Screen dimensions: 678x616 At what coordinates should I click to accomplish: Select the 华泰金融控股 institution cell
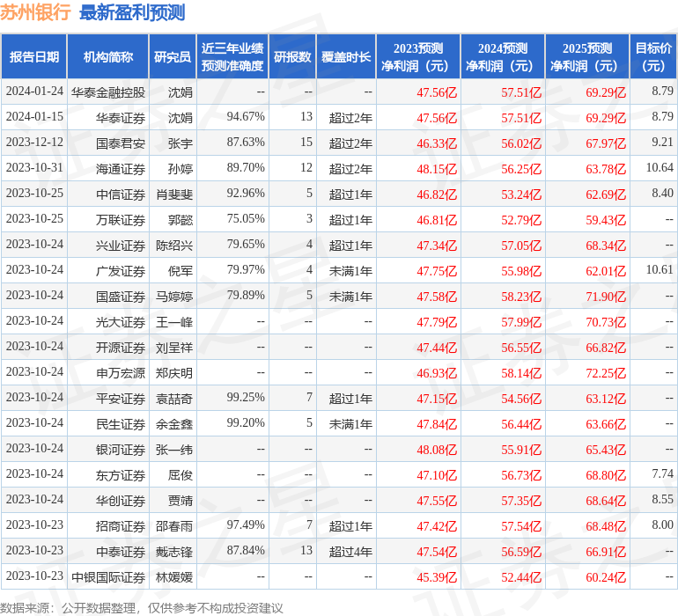pyautogui.click(x=108, y=92)
